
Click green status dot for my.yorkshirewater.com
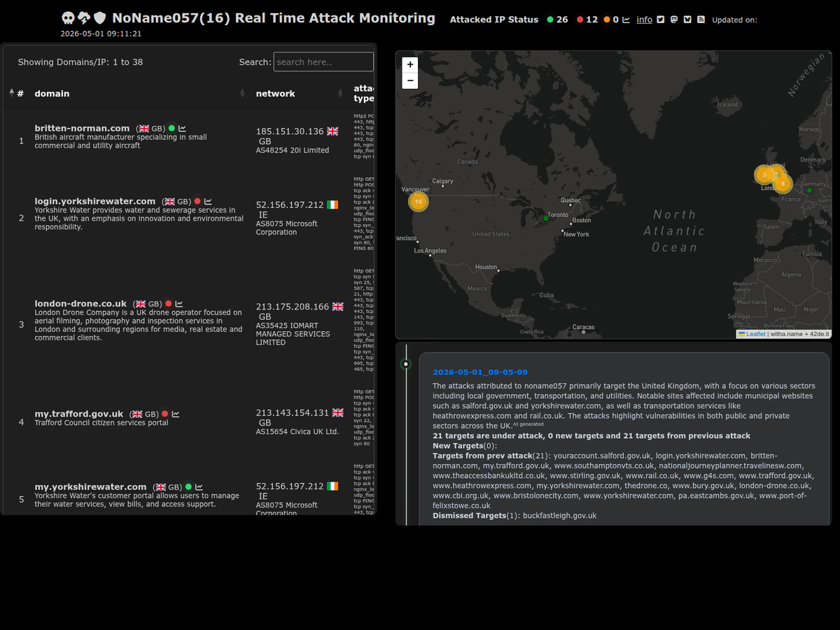click(x=188, y=487)
